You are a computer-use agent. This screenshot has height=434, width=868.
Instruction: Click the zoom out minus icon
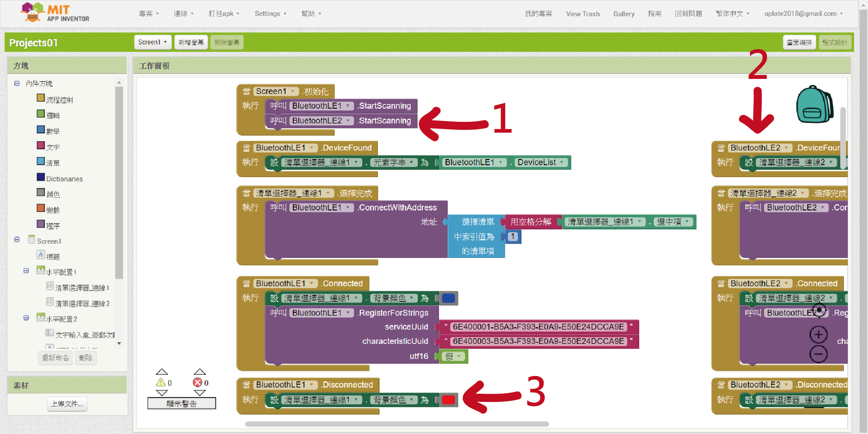pyautogui.click(x=818, y=354)
